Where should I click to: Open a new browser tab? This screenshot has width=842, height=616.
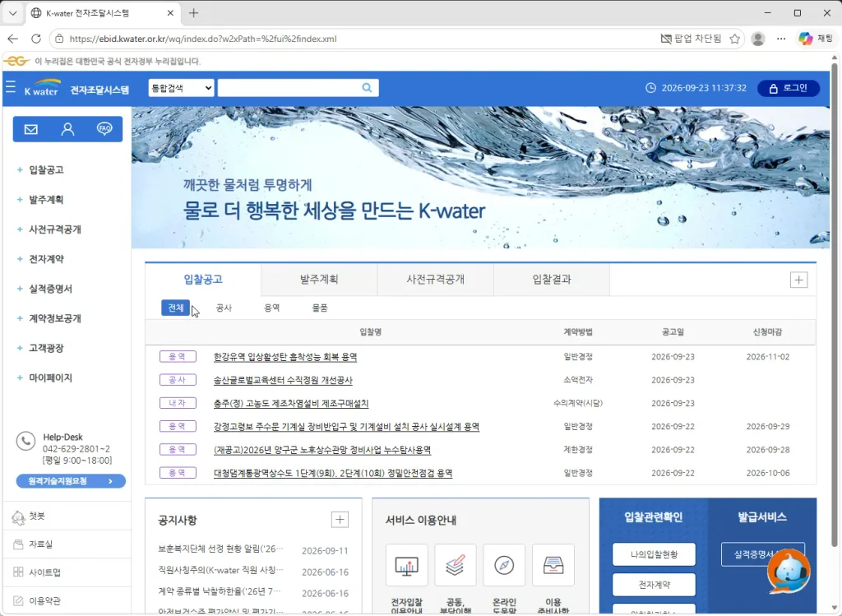[194, 13]
